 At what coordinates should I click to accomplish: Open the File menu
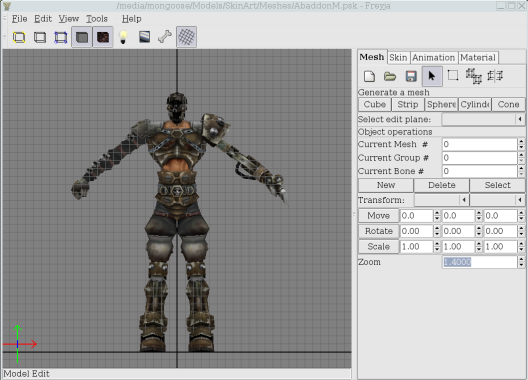(x=20, y=19)
